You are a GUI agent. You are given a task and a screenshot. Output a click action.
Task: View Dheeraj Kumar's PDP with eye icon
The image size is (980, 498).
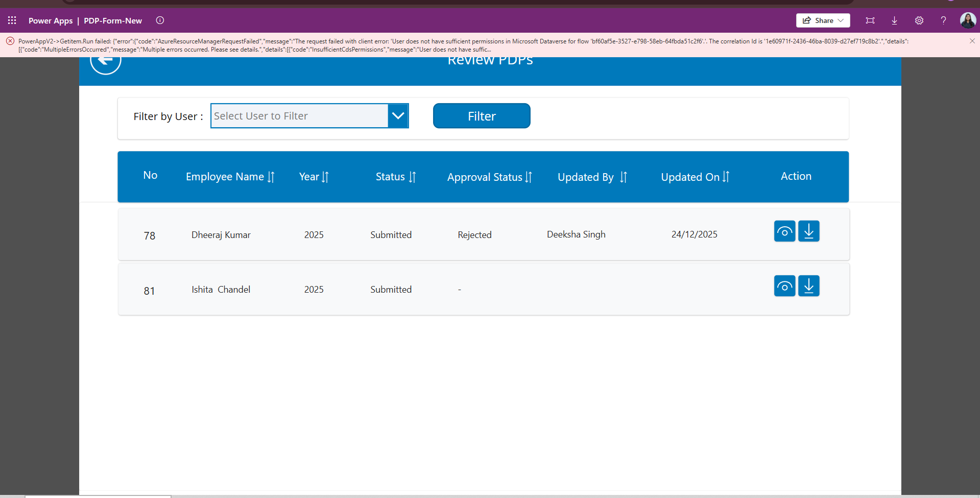click(x=784, y=231)
